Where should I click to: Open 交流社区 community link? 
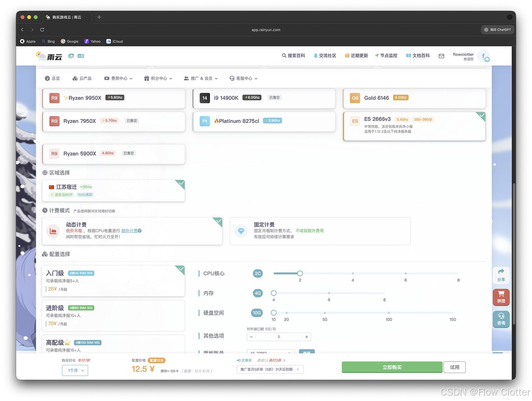pos(325,56)
